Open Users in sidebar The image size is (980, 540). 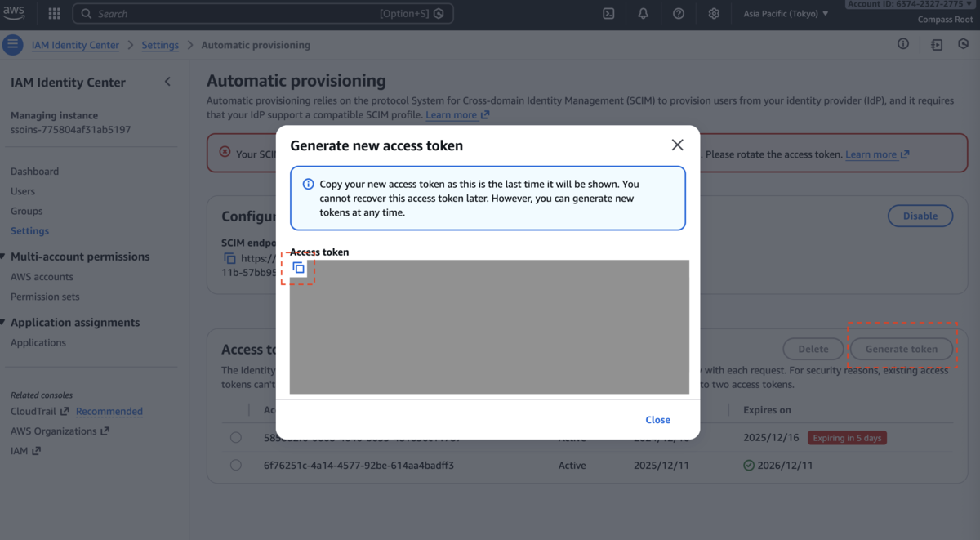pyautogui.click(x=23, y=191)
